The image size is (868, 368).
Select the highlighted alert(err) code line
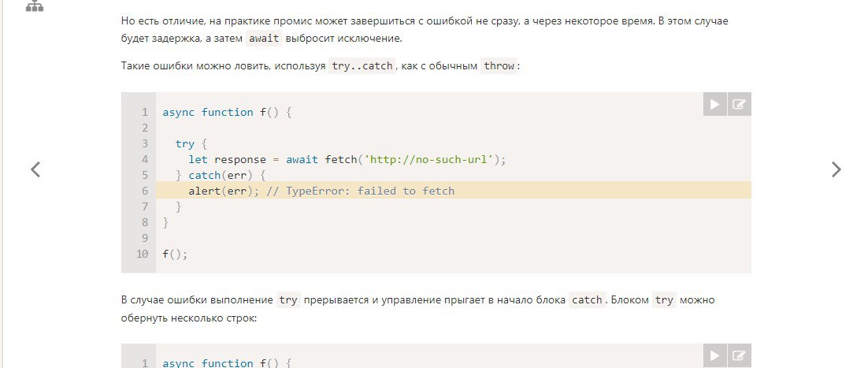coord(454,191)
